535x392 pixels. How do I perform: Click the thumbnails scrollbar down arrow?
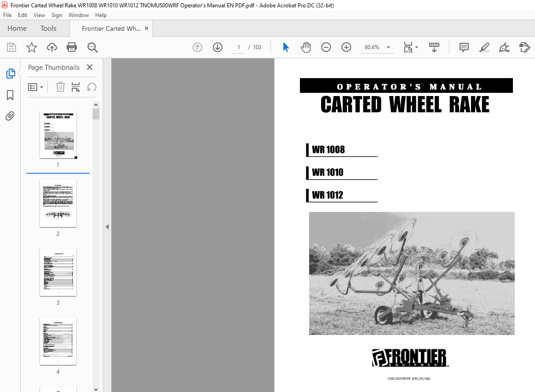(x=96, y=389)
